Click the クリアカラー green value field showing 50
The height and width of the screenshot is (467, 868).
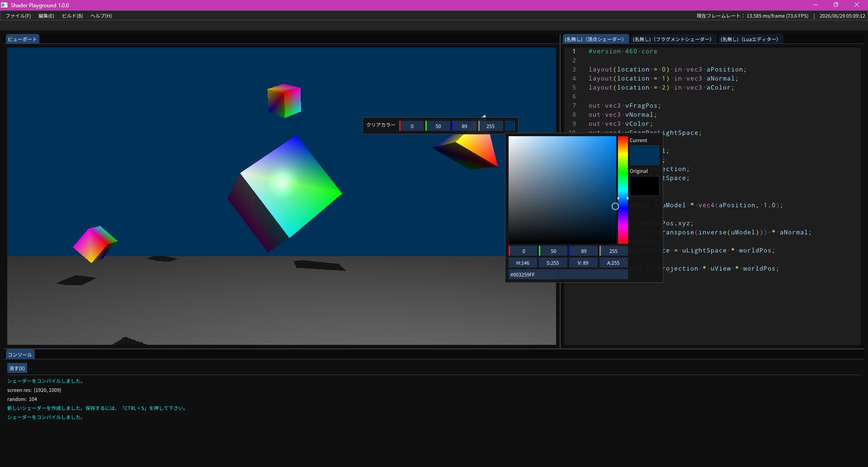click(438, 126)
